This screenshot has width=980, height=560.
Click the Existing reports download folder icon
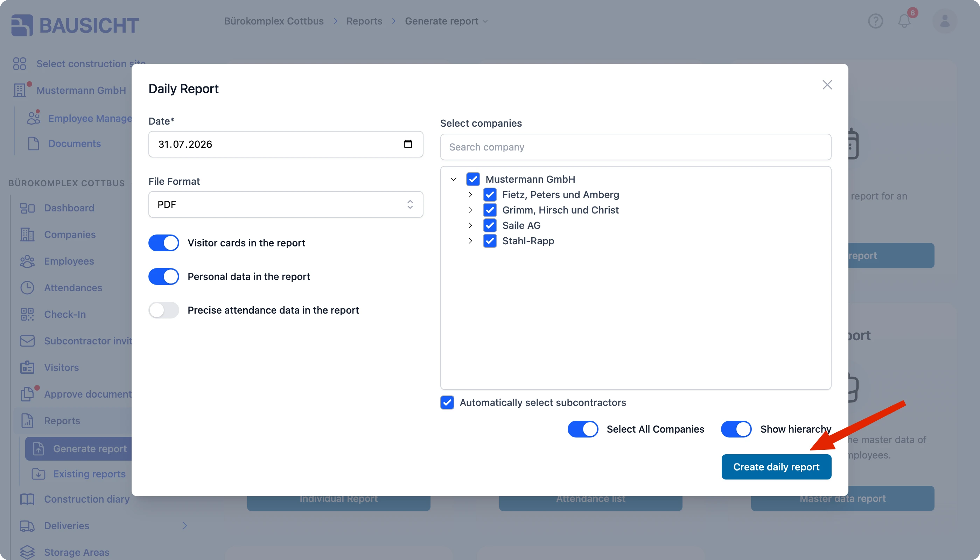coord(38,474)
